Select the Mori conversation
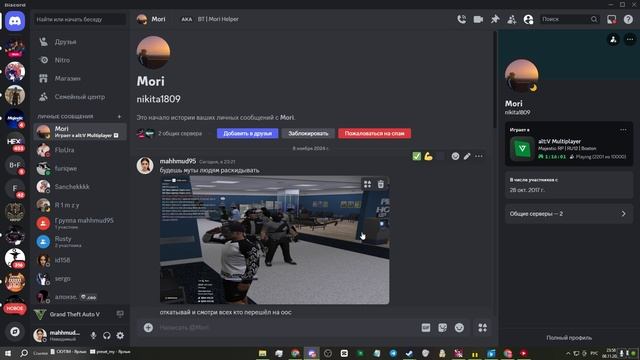This screenshot has height=360, width=640. (80, 131)
